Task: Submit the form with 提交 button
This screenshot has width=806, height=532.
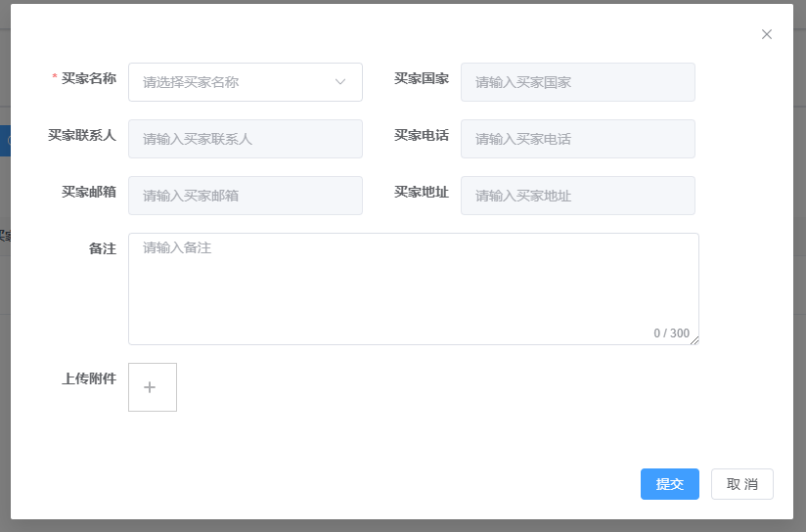Action: pos(669,484)
